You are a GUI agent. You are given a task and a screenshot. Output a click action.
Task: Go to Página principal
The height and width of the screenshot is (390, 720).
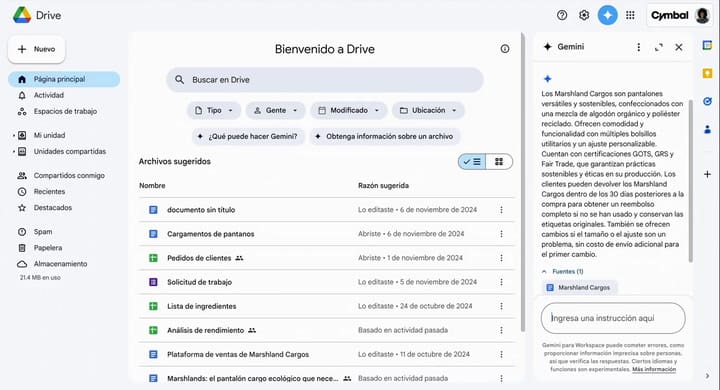click(x=64, y=79)
